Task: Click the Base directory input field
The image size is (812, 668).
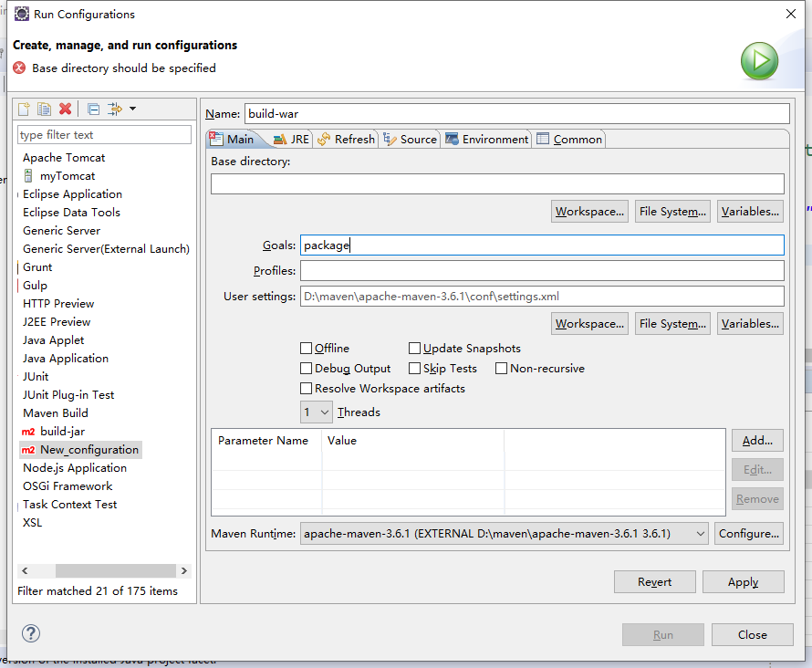Action: coord(497,183)
